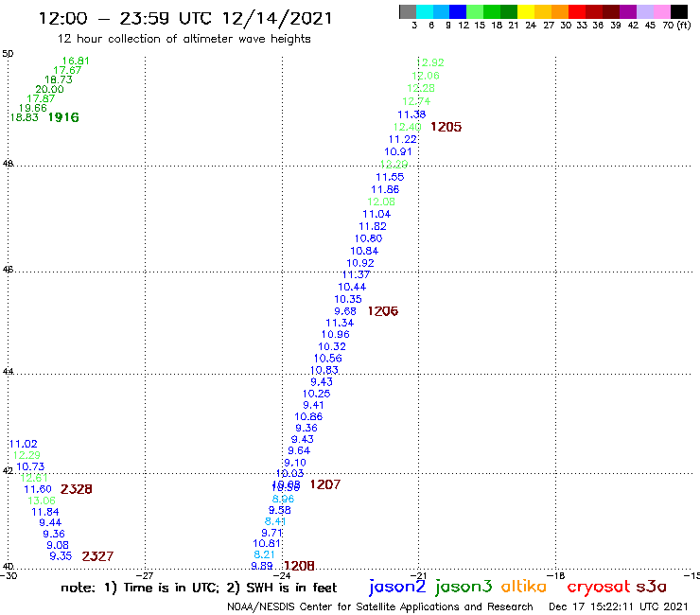Click the 11.82 wave height value
Image resolution: width=700 pixels, height=615 pixels.
click(373, 226)
